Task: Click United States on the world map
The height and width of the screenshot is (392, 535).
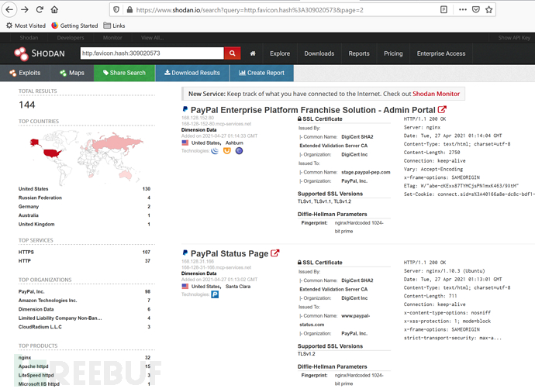Action: [x=52, y=153]
